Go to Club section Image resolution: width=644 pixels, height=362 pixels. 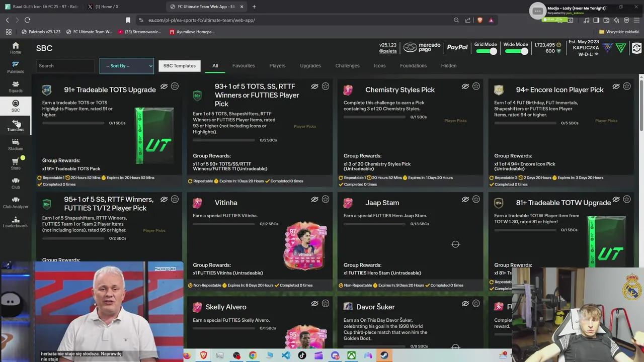pyautogui.click(x=16, y=183)
